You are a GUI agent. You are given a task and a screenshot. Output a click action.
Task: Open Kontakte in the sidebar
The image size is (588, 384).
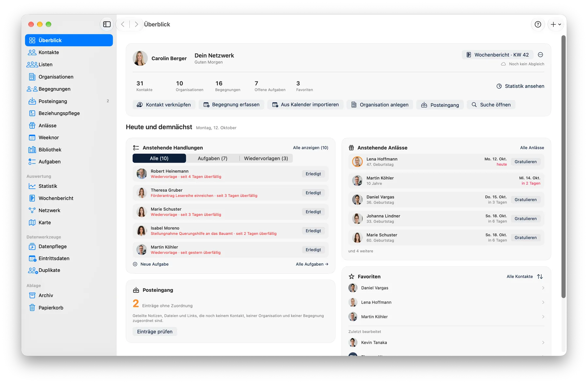click(69, 52)
